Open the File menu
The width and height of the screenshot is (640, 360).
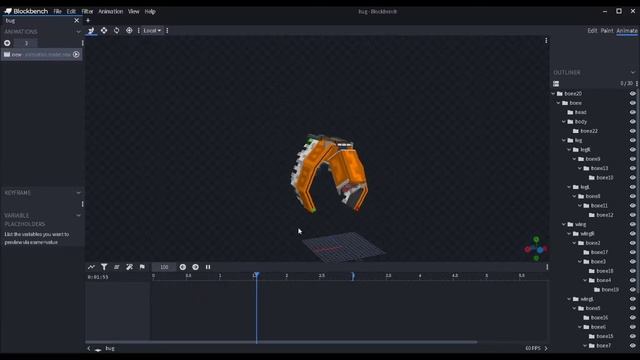click(58, 11)
